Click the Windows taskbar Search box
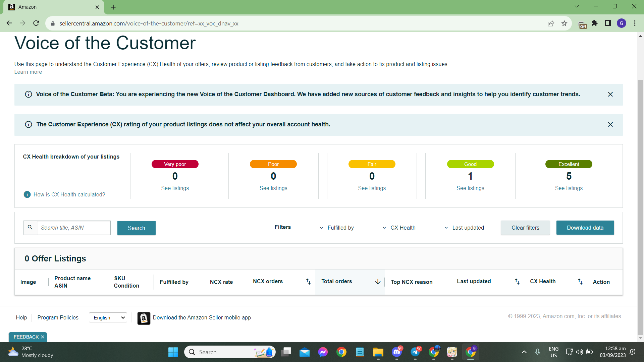The width and height of the screenshot is (644, 362). [230, 352]
